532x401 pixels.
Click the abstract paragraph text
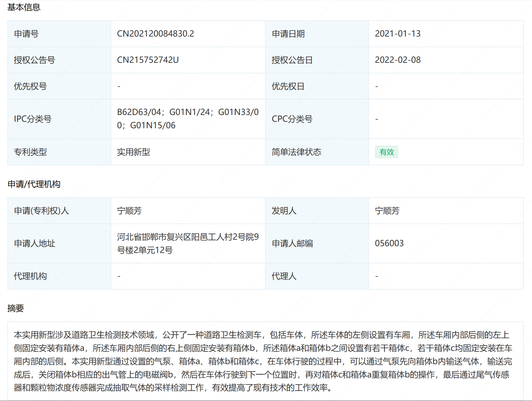(x=263, y=361)
